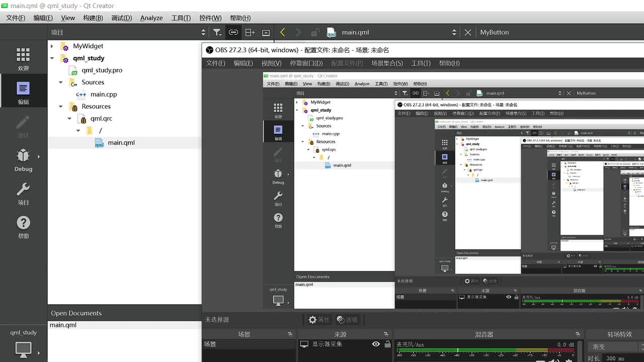644x362 pixels.
Task: Collapse the "/" prefix folder arrow
Action: click(78, 131)
